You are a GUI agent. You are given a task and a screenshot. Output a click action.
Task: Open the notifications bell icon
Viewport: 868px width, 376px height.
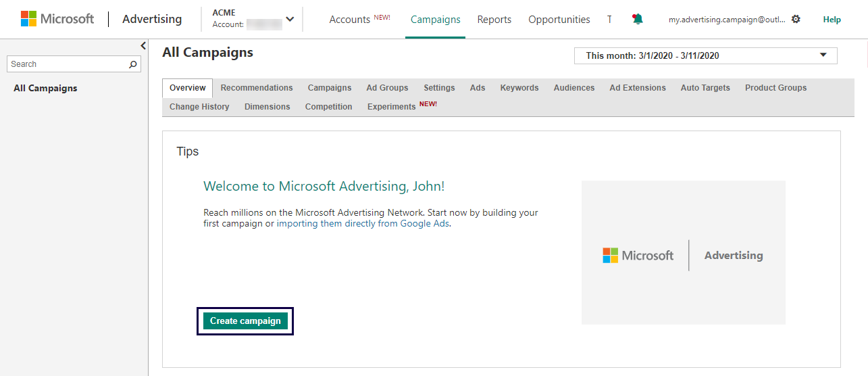(x=638, y=19)
